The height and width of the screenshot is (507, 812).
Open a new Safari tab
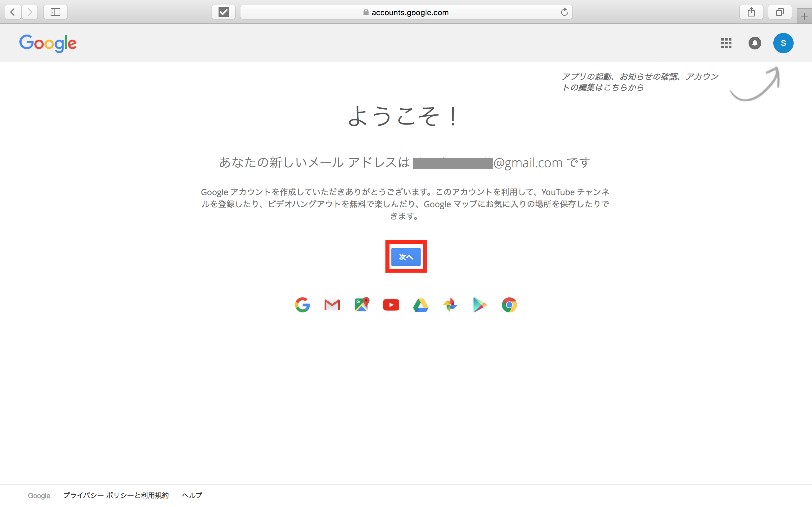804,16
